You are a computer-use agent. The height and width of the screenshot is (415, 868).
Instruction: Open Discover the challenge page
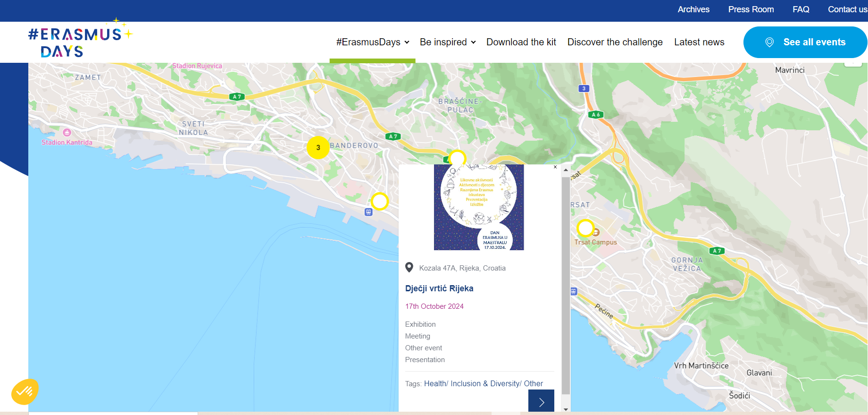pos(615,42)
